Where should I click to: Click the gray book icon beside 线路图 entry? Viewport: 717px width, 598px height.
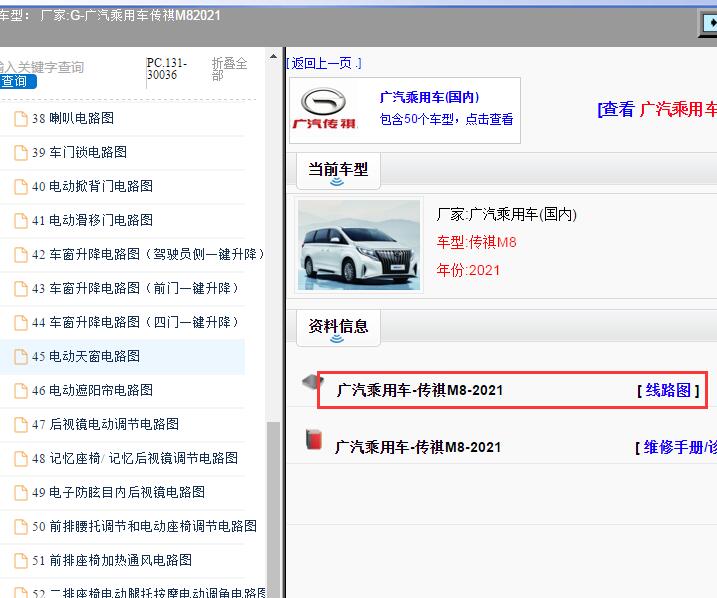(313, 382)
